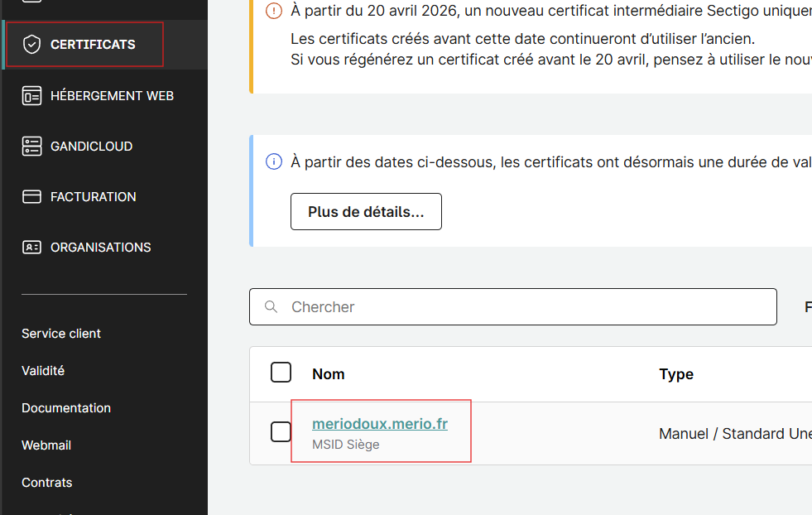Open the meriodoux.merio.fr certificate link
The height and width of the screenshot is (515, 812).
click(x=380, y=424)
